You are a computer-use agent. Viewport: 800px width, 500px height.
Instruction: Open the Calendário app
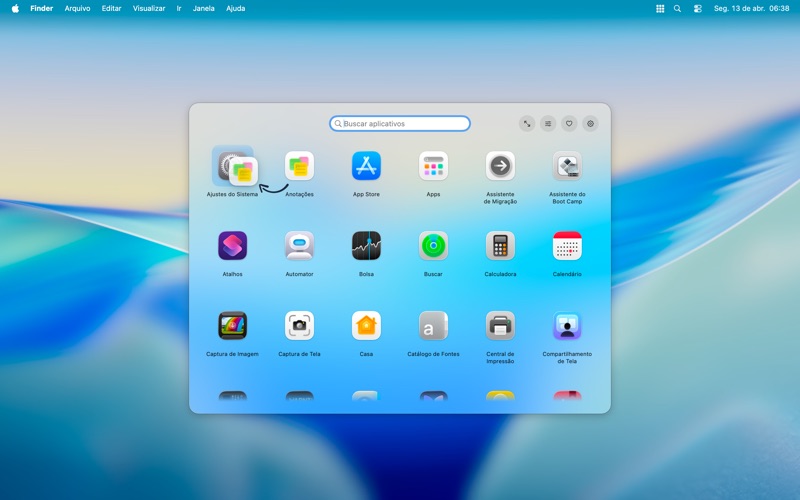tap(567, 245)
